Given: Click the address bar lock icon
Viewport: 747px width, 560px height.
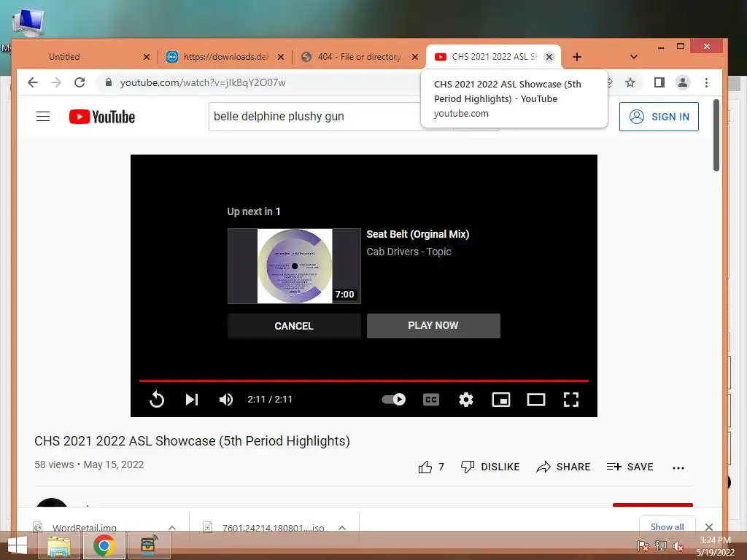Looking at the screenshot, I should coord(109,82).
